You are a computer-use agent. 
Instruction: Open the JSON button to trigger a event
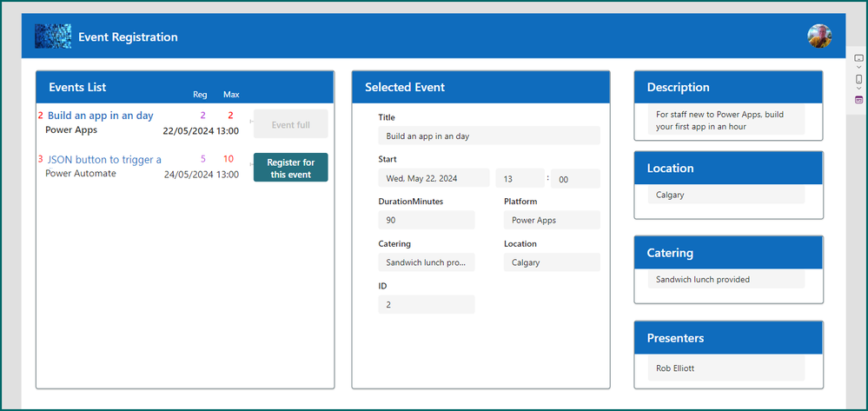pos(104,160)
